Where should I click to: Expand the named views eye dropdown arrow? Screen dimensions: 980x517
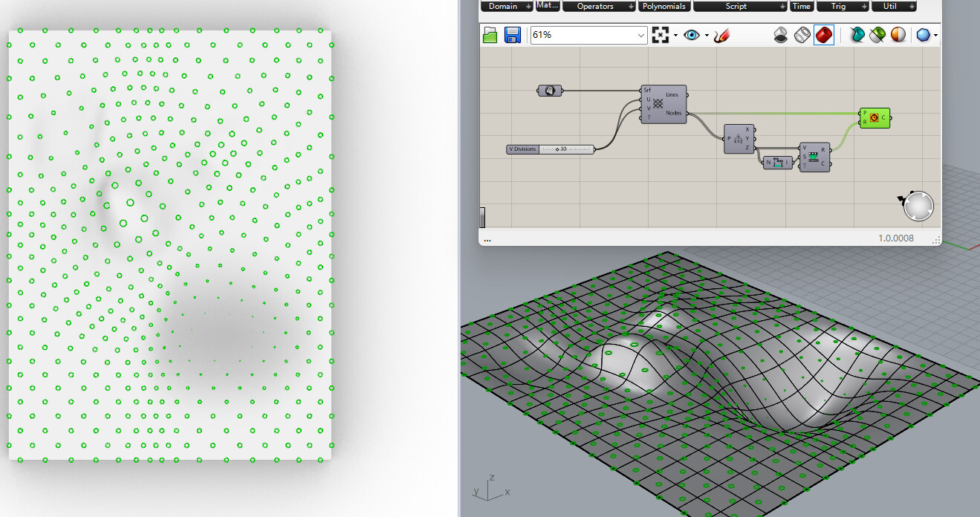pyautogui.click(x=707, y=36)
